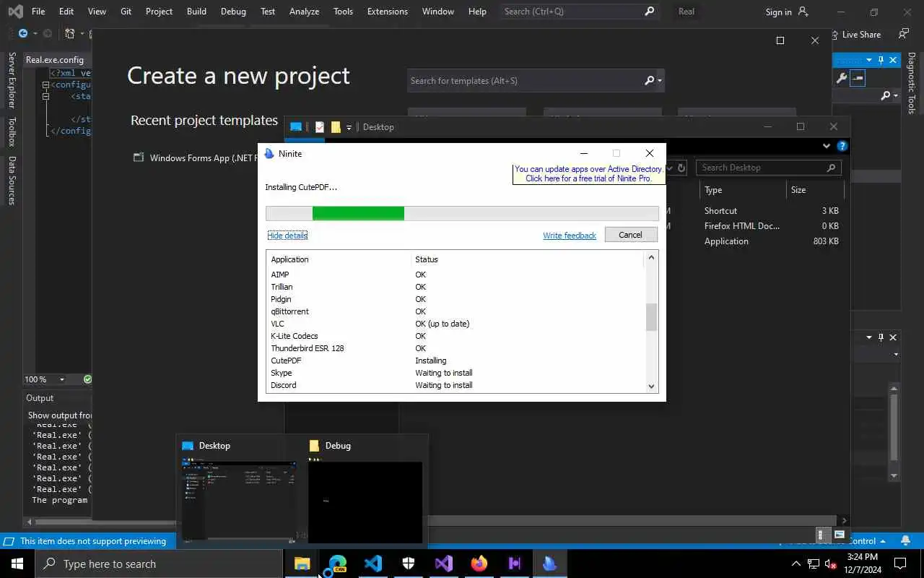Click the Hide details link
This screenshot has width=924, height=578.
point(287,236)
